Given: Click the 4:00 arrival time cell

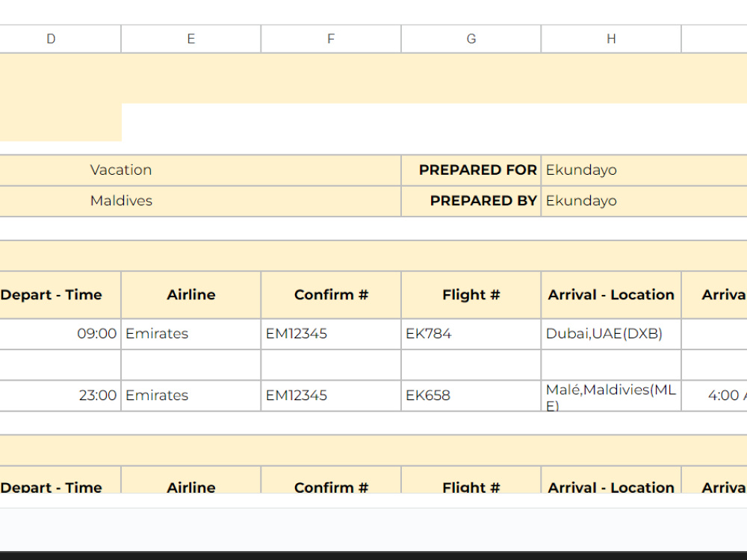Looking at the screenshot, I should point(715,396).
